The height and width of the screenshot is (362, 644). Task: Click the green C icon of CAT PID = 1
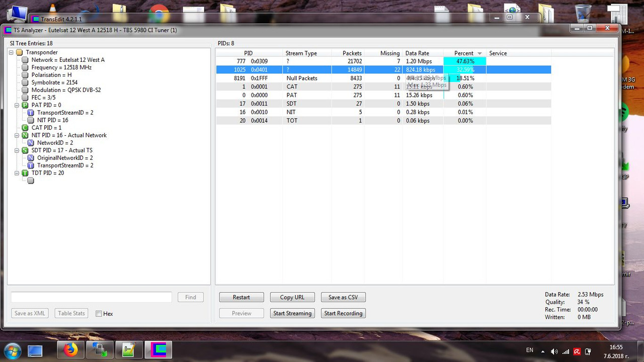(25, 128)
